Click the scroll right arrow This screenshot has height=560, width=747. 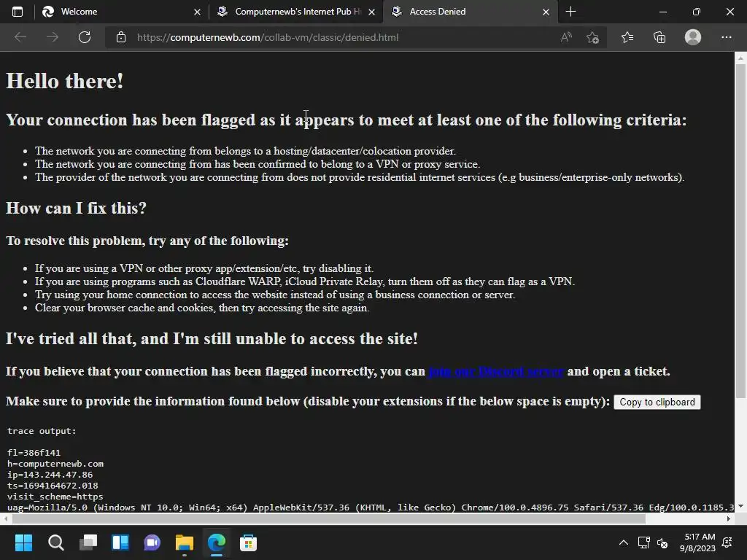coord(729,518)
